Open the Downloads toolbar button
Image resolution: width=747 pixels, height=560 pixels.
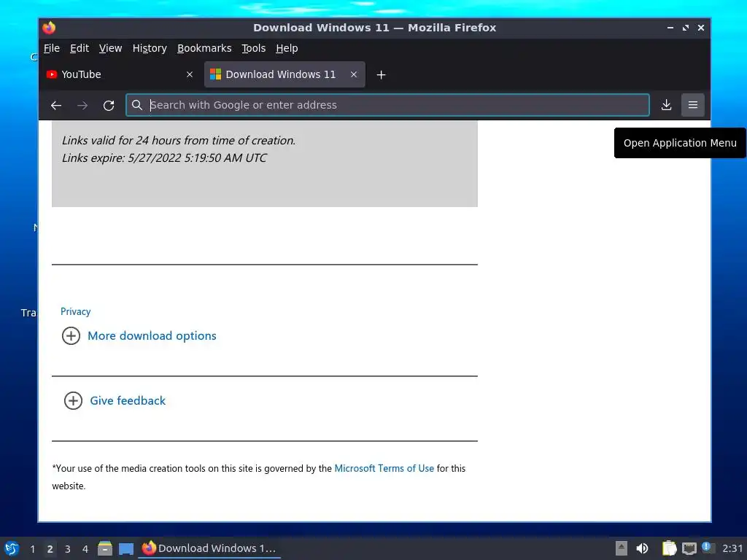coord(666,105)
